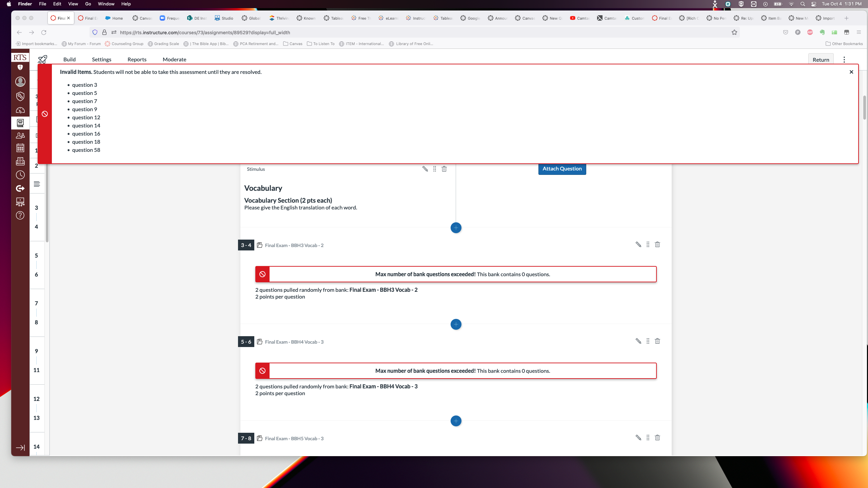868x488 pixels.
Task: Open the Finder Window menu
Action: [106, 4]
